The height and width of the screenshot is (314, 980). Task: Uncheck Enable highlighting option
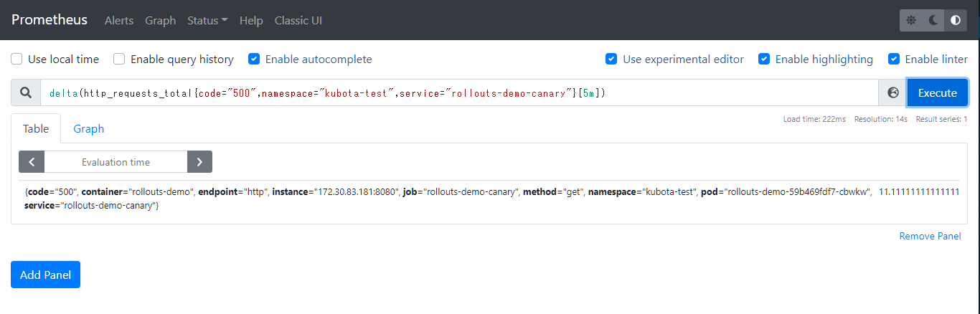pos(764,59)
